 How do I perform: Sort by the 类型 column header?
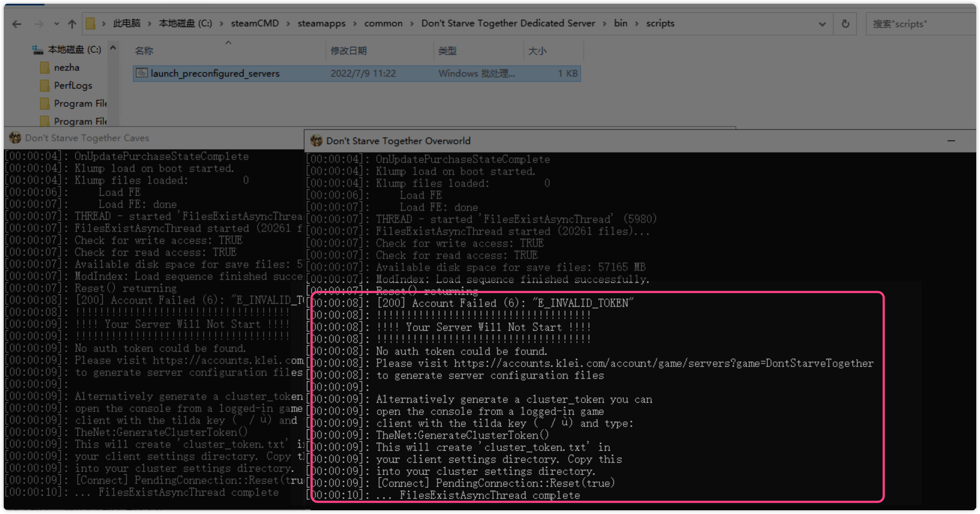point(447,51)
